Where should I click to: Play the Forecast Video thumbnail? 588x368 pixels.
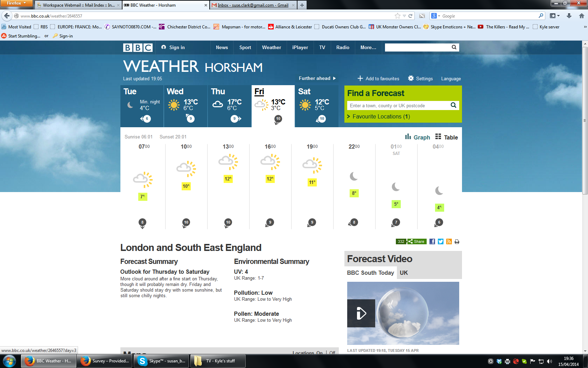(361, 313)
